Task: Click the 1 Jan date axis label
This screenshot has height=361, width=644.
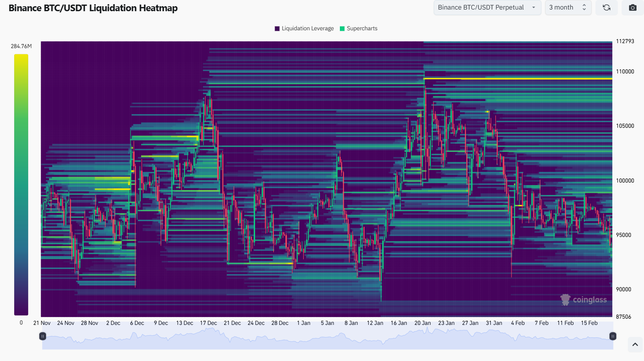Action: (304, 323)
